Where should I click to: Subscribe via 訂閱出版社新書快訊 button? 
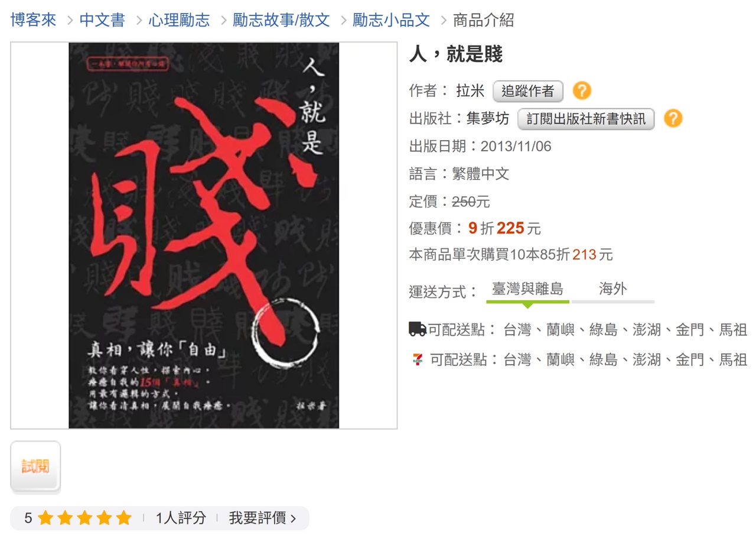tap(586, 119)
